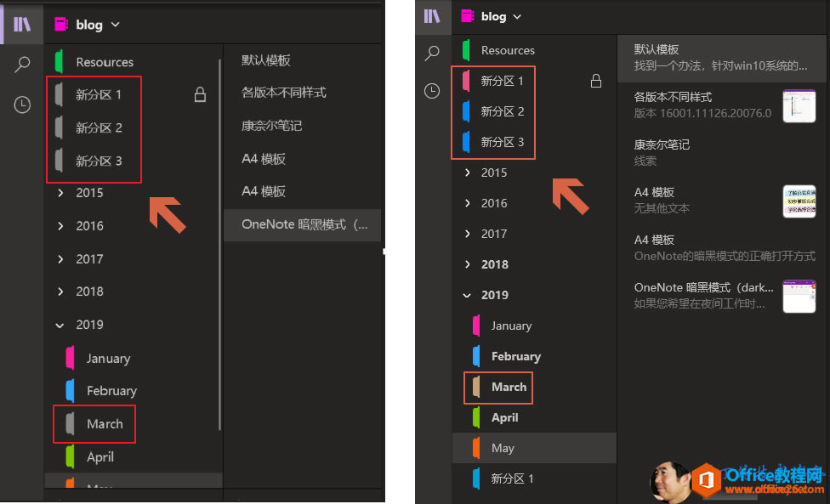Screen dimensions: 830x504
Task: Click the pink blog notebook icon
Action: click(61, 24)
